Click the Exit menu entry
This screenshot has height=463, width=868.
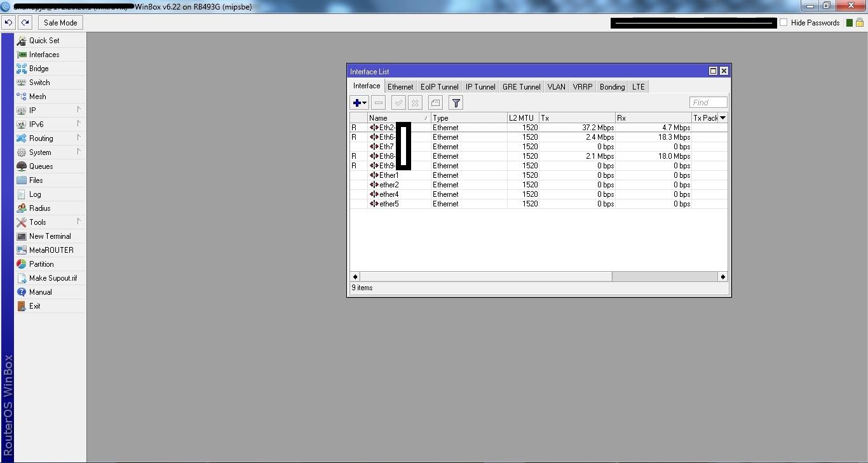click(34, 305)
